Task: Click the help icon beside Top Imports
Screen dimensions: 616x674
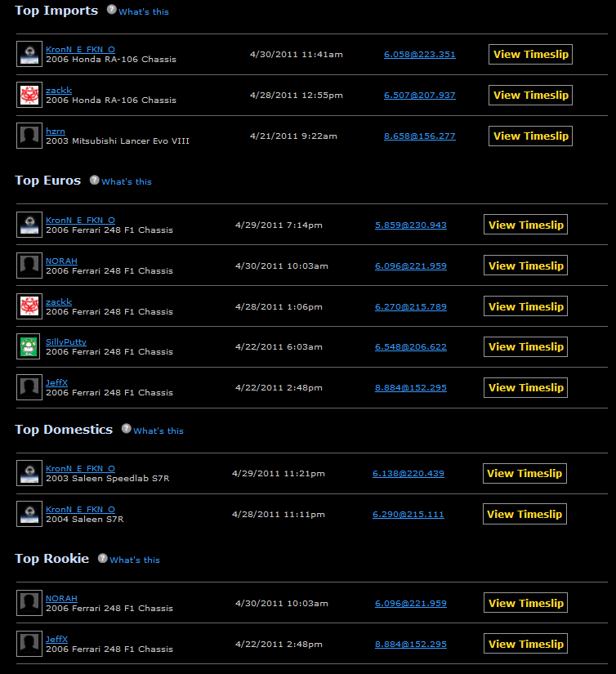Action: coord(111,11)
